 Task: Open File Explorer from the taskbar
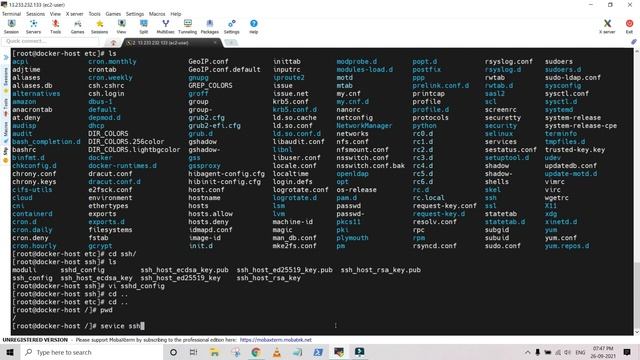point(214,352)
